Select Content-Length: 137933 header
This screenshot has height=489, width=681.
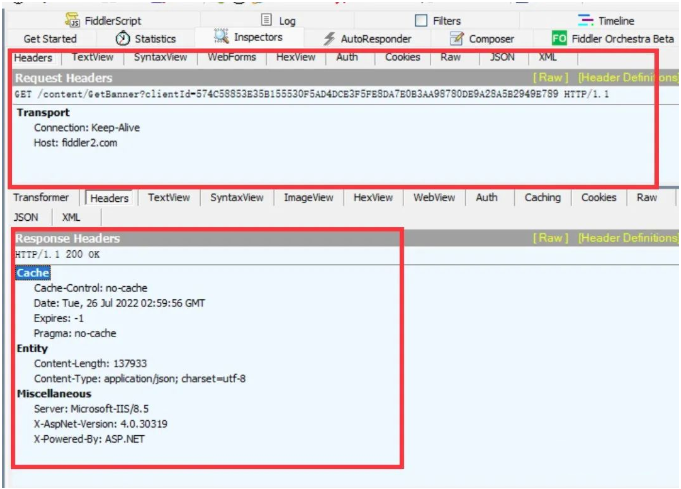tap(90, 363)
